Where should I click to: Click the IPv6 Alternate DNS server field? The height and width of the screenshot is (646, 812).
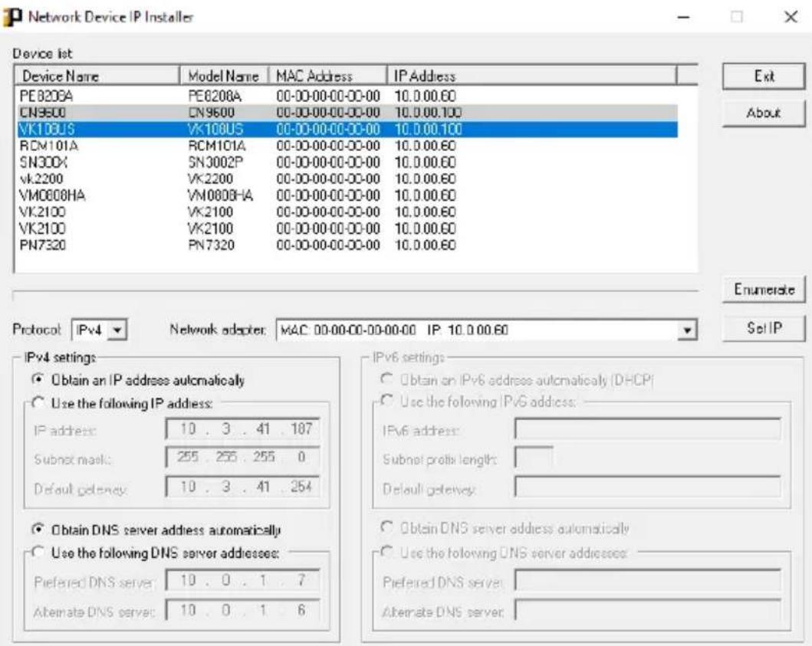(x=647, y=610)
